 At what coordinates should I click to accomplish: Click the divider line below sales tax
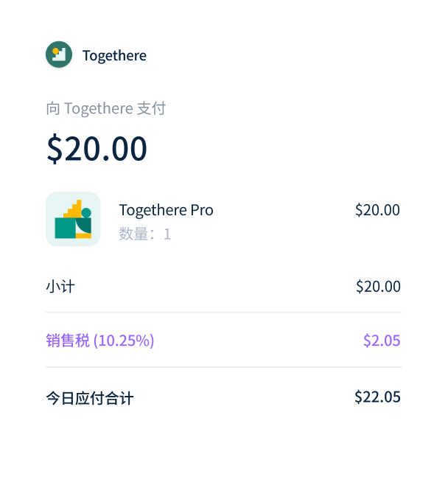point(223,367)
